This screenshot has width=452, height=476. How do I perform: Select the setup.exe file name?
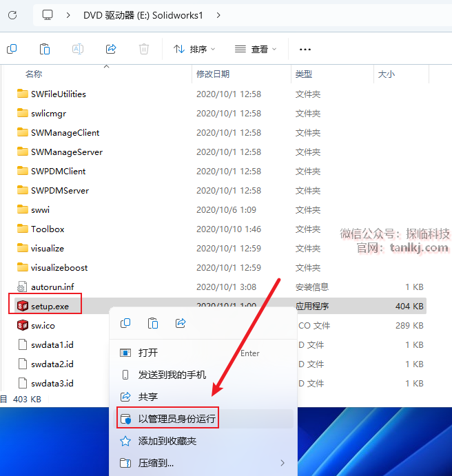click(50, 307)
